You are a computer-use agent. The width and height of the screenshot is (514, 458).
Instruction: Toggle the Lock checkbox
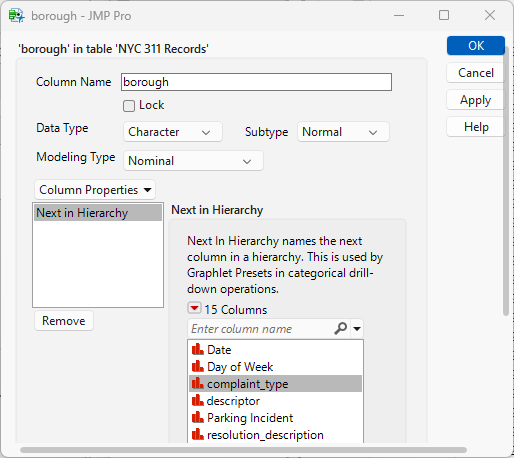[129, 106]
